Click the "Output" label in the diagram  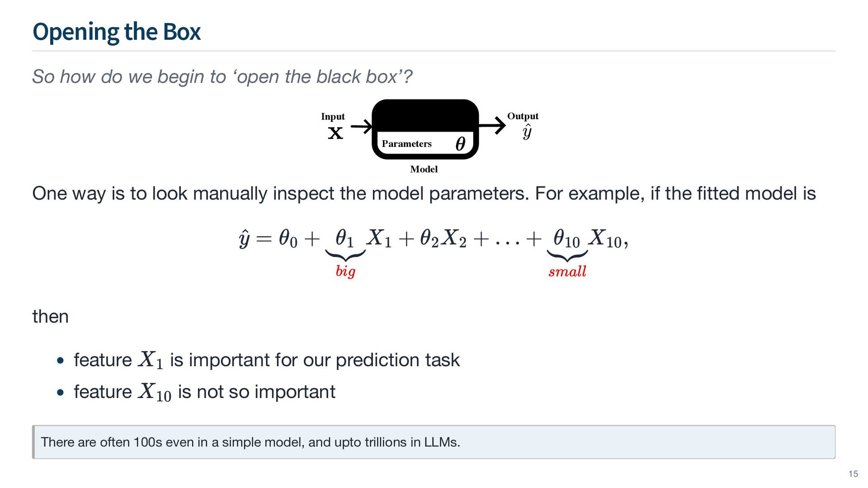pyautogui.click(x=523, y=116)
